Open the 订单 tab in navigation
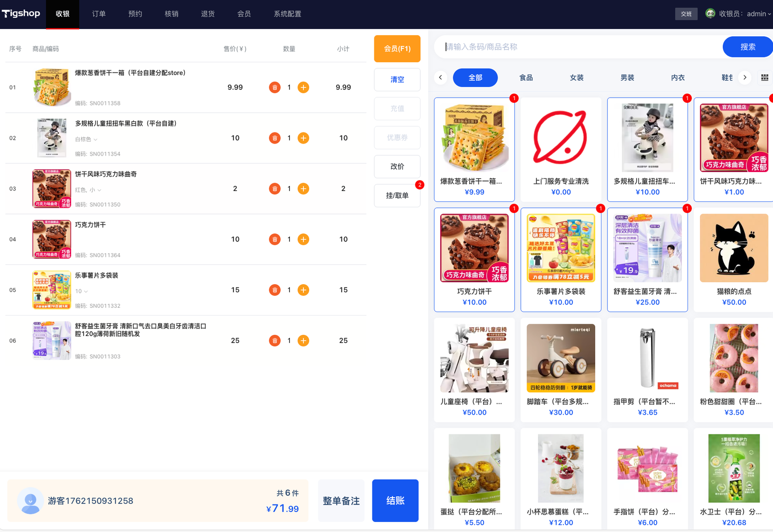The image size is (773, 532). tap(99, 14)
